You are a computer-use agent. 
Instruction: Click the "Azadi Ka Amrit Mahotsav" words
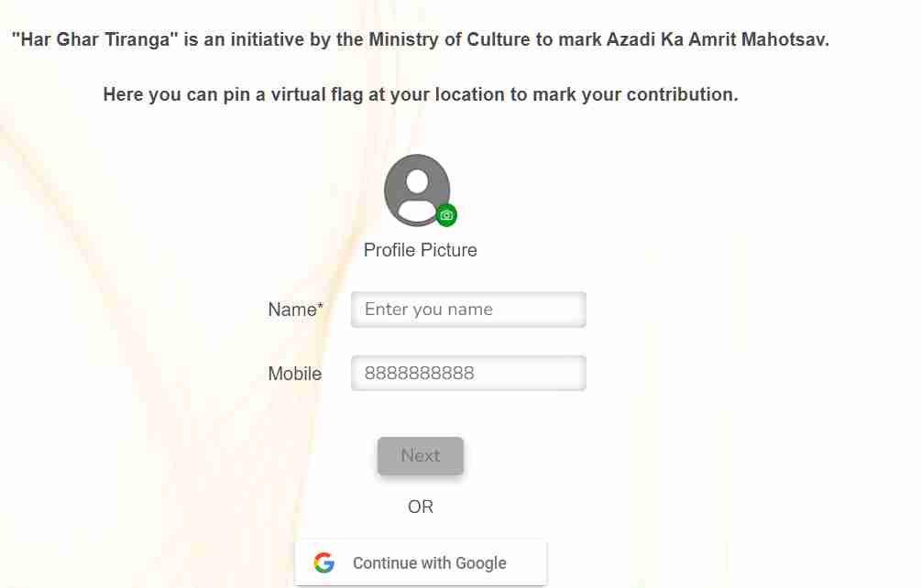[x=718, y=39]
